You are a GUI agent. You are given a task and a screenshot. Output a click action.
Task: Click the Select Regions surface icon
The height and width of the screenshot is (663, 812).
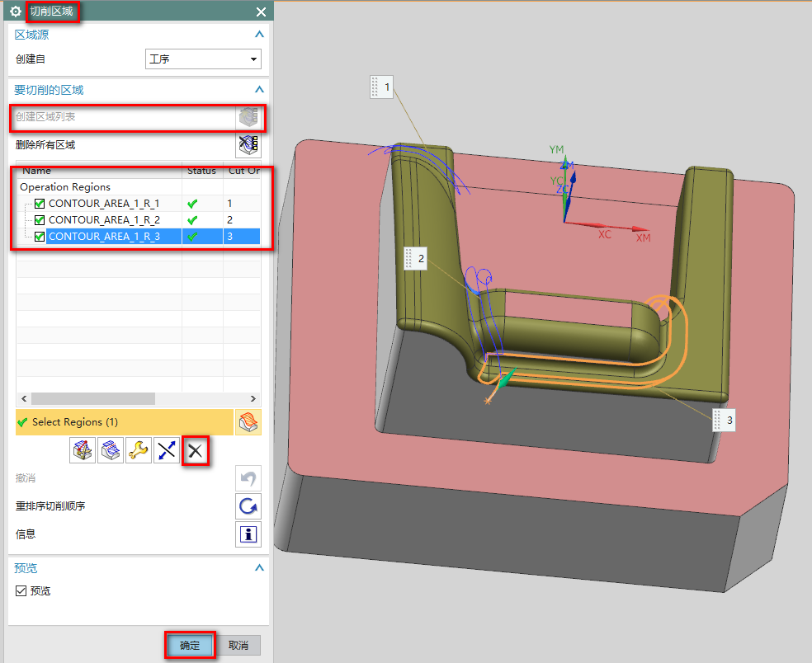point(248,422)
